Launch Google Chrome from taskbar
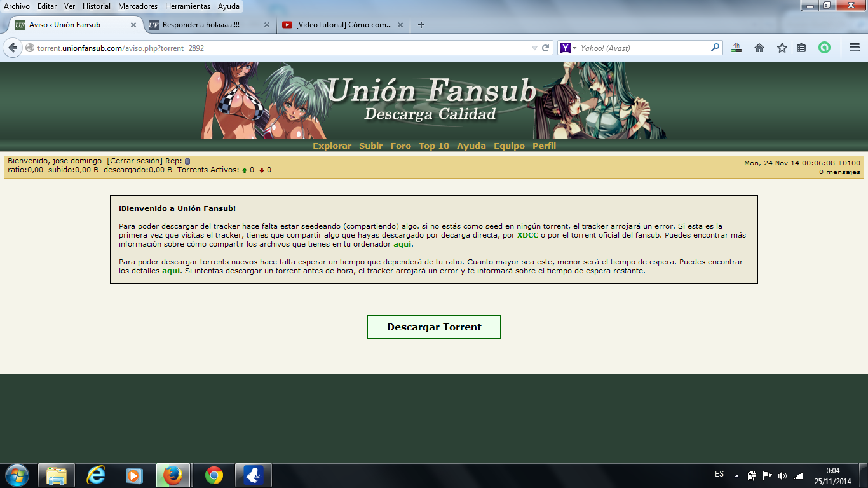Viewport: 868px width, 488px height. point(214,475)
